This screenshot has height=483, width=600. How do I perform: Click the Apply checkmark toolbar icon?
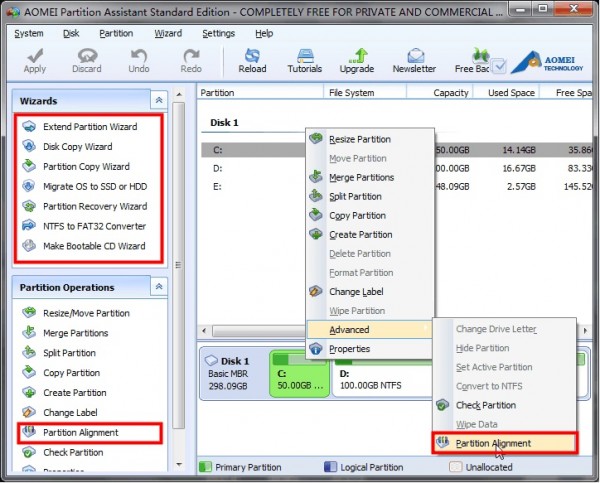point(34,60)
